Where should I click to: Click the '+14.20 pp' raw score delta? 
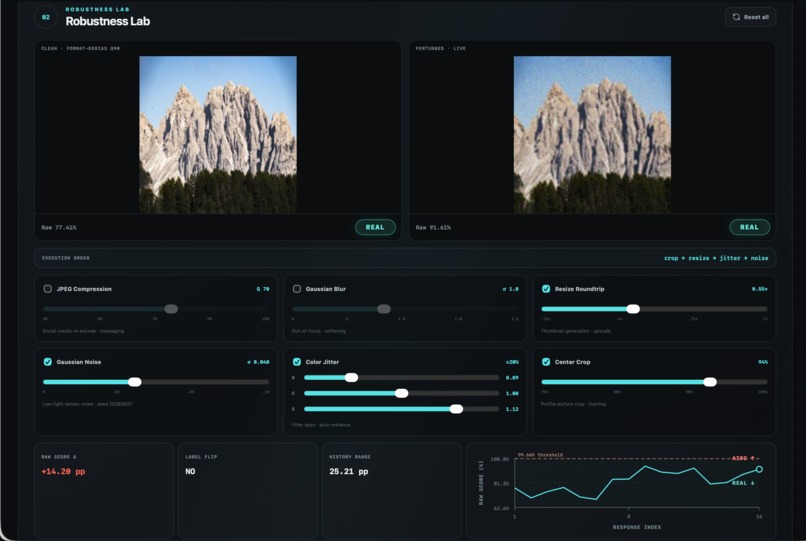coord(63,472)
